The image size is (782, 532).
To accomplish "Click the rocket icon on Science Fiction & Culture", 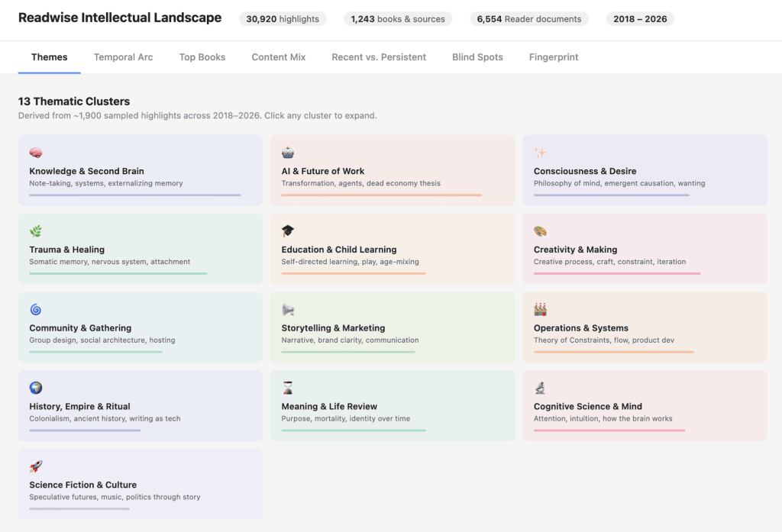I will [35, 466].
